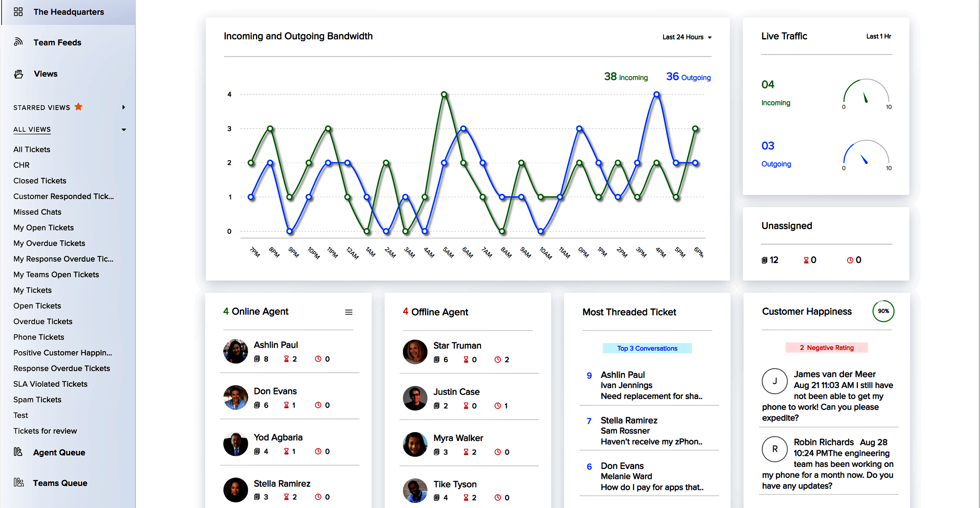Image resolution: width=980 pixels, height=508 pixels.
Task: Click the 36 Outgoing legend label
Action: pos(688,77)
